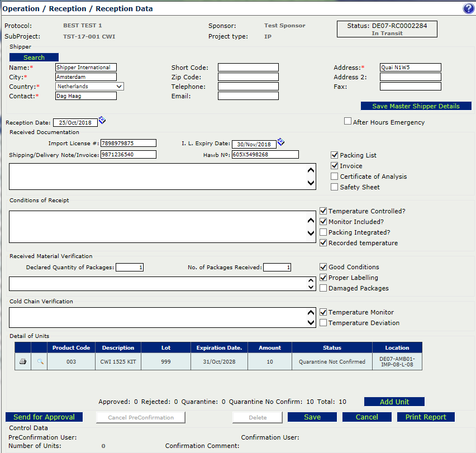Click the Address 2 input field
Image resolution: width=476 pixels, height=453 pixels.
(x=411, y=77)
